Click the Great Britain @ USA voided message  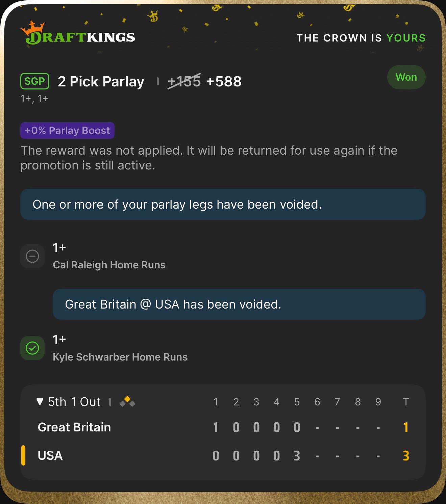239,304
